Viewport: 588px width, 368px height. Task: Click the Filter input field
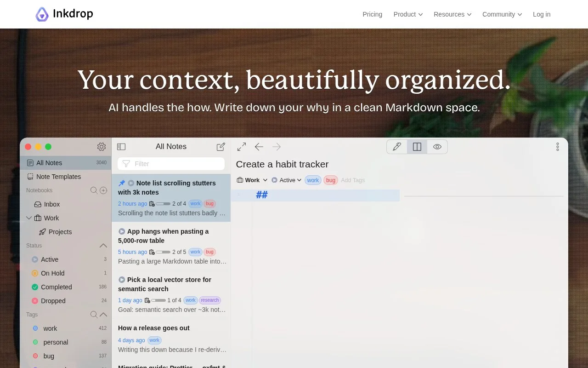point(171,164)
